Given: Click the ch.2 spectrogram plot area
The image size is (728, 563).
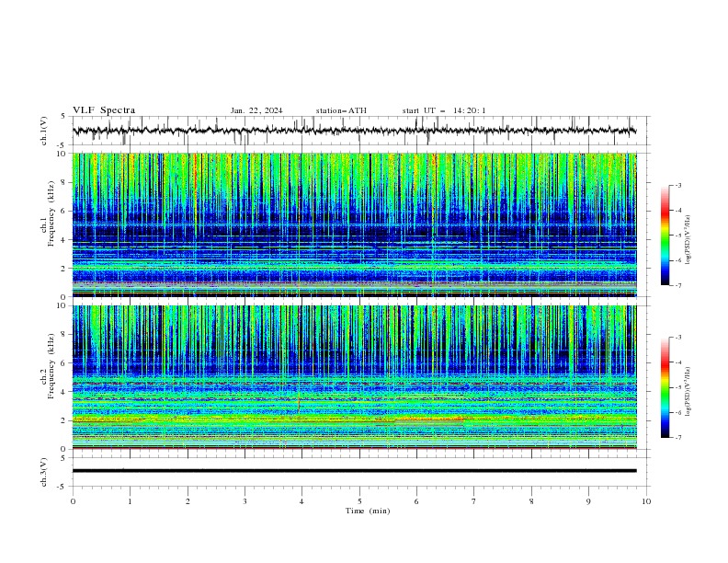Looking at the screenshot, I should (x=355, y=377).
